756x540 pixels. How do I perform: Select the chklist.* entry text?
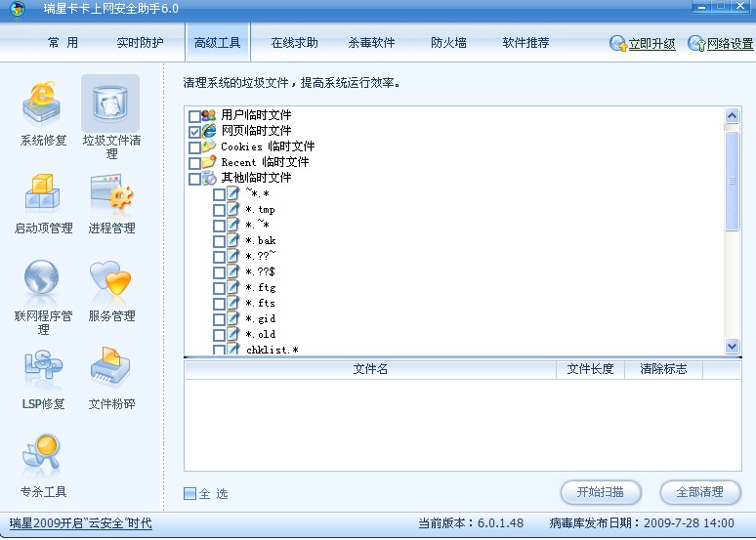pos(273,350)
